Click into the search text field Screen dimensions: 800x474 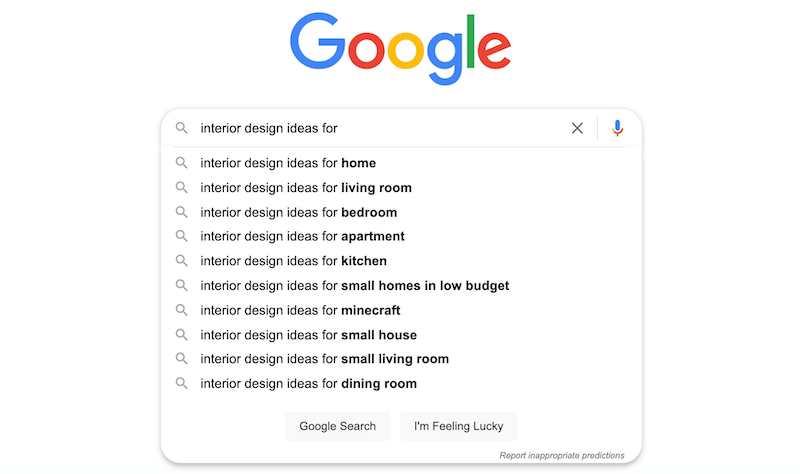pos(380,128)
